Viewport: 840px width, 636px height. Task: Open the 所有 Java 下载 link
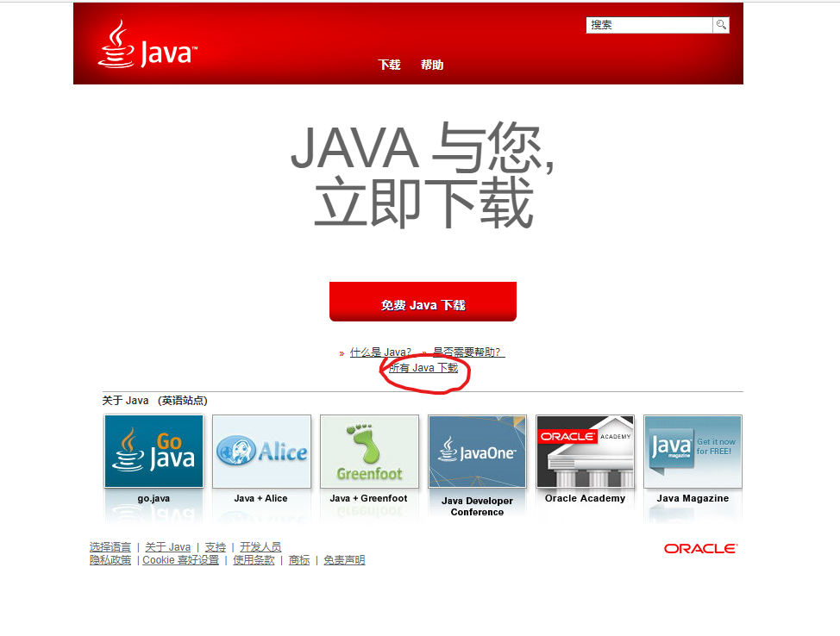click(423, 368)
